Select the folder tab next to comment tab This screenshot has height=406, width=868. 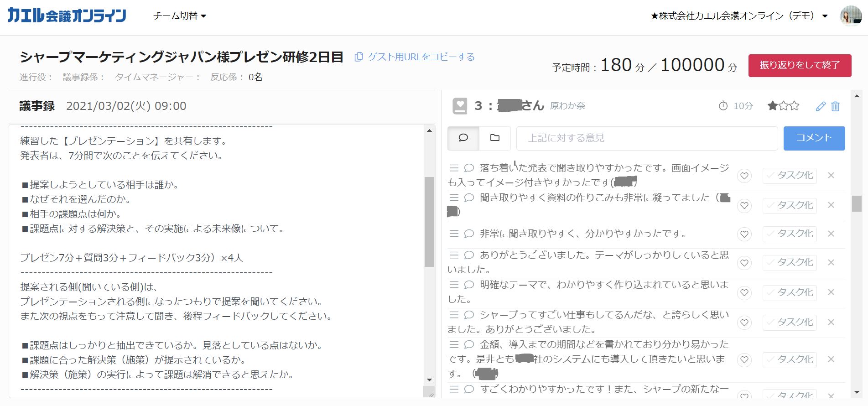[x=495, y=138]
